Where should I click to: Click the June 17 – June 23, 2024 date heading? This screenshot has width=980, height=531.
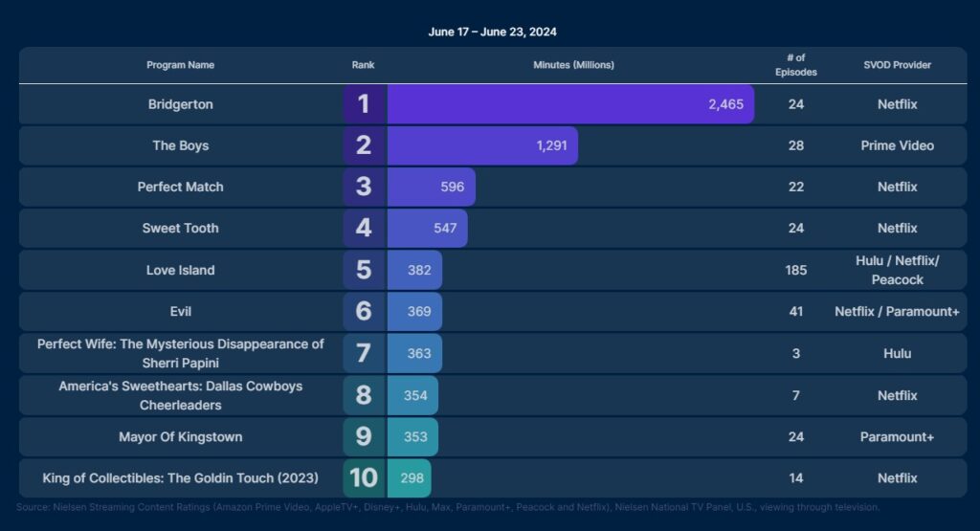tap(492, 32)
